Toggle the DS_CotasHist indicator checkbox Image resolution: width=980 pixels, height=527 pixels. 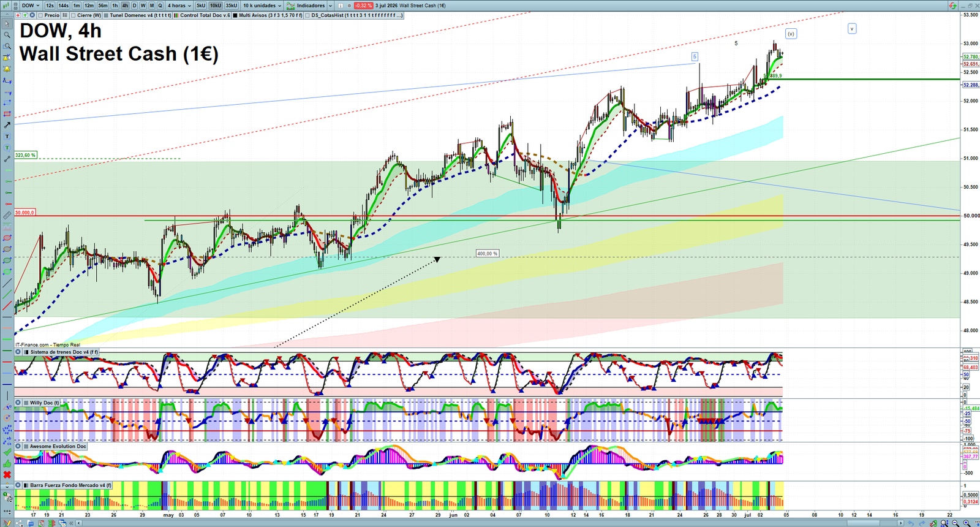point(307,15)
